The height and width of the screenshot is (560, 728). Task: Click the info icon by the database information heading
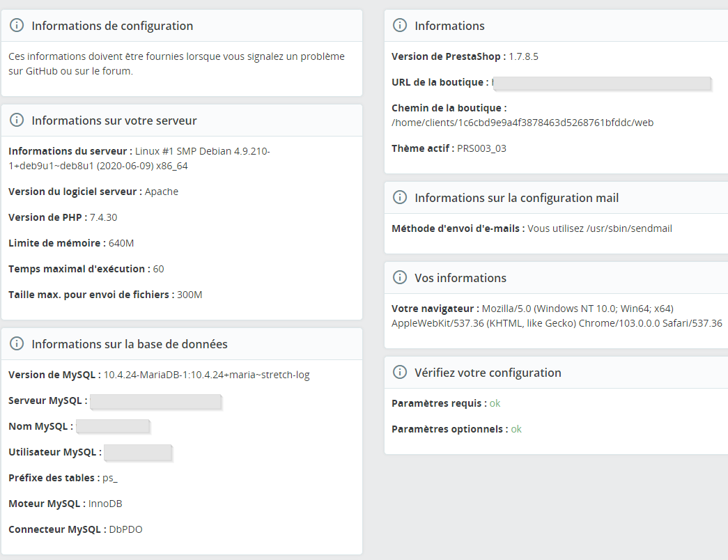[17, 344]
